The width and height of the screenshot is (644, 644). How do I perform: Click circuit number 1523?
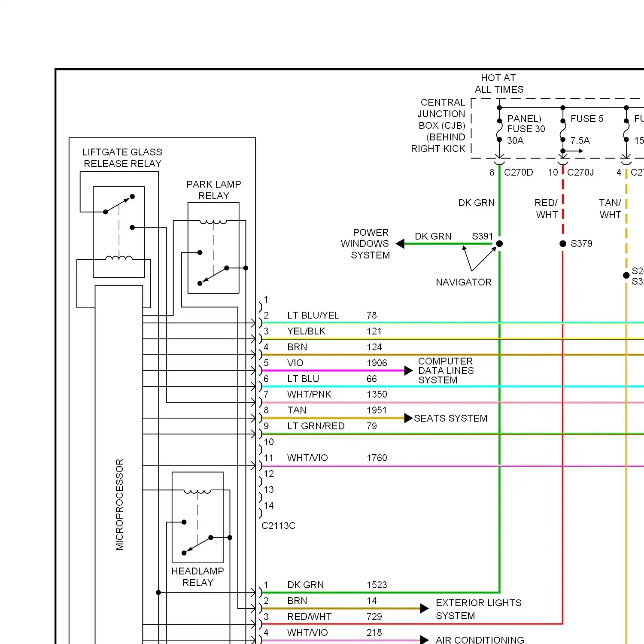pyautogui.click(x=377, y=585)
